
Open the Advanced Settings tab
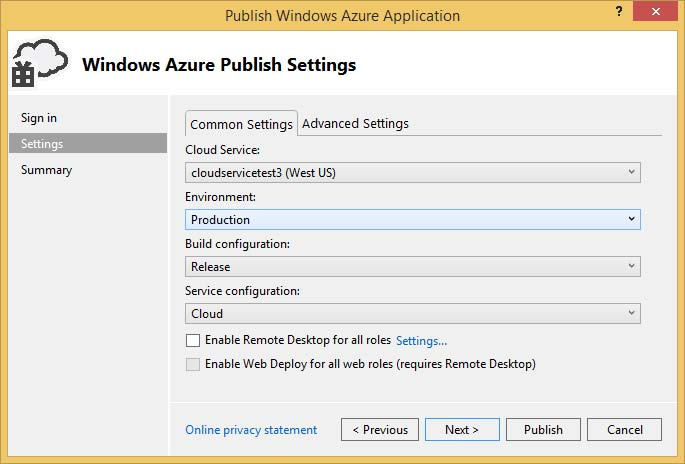point(355,124)
